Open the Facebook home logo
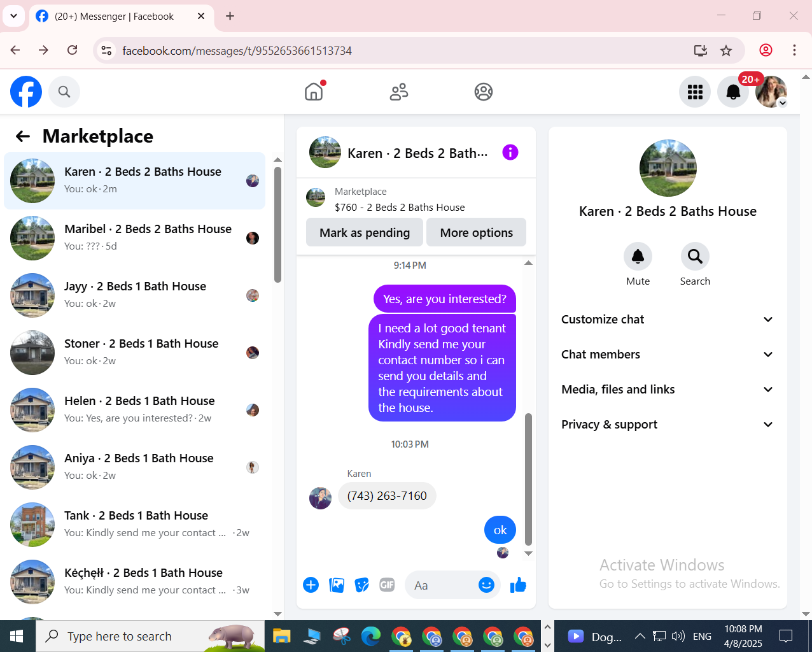 coord(26,92)
